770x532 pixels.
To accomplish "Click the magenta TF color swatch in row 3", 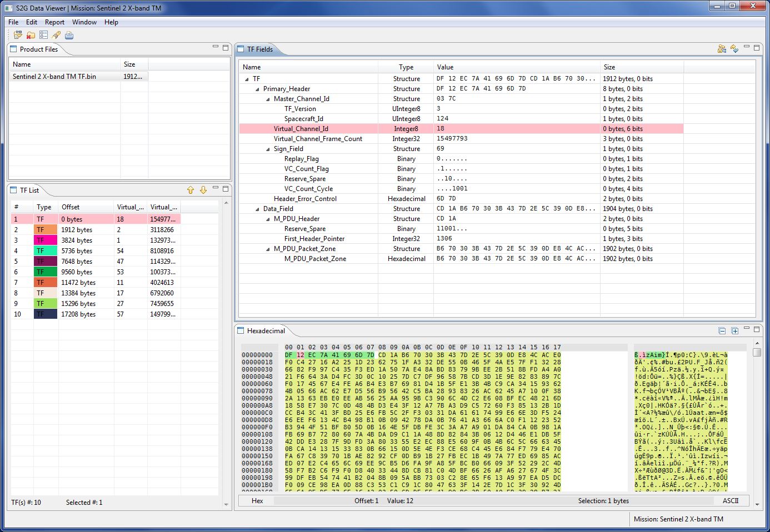I will click(46, 240).
